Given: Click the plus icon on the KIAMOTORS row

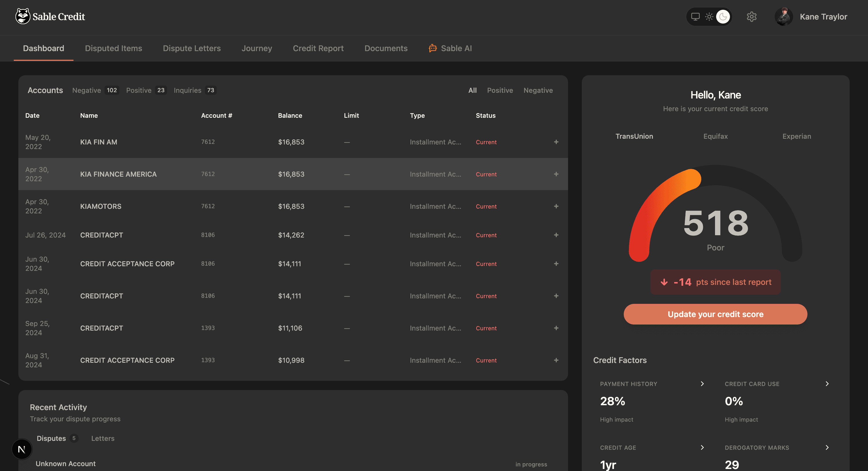Looking at the screenshot, I should pyautogui.click(x=556, y=206).
